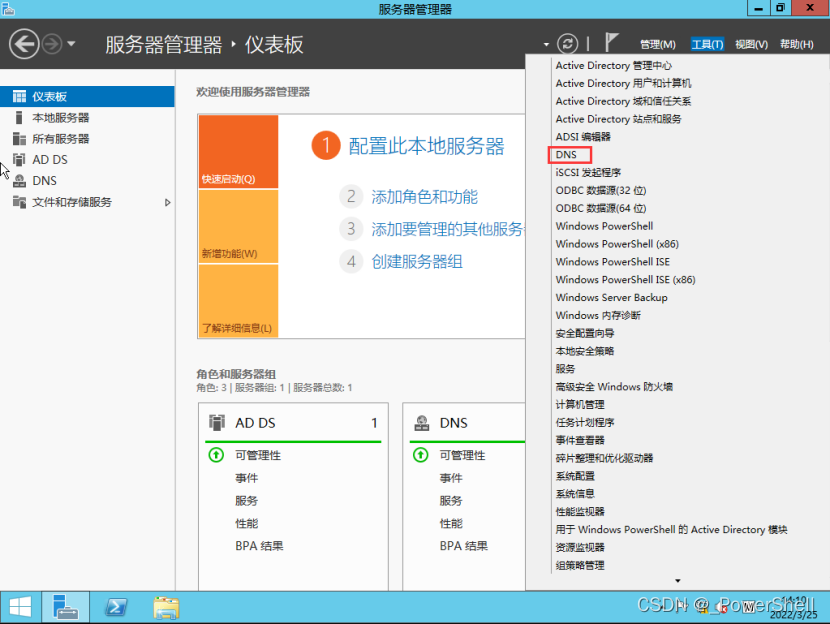Click AD DS tile header icon
830x624 pixels.
(216, 422)
